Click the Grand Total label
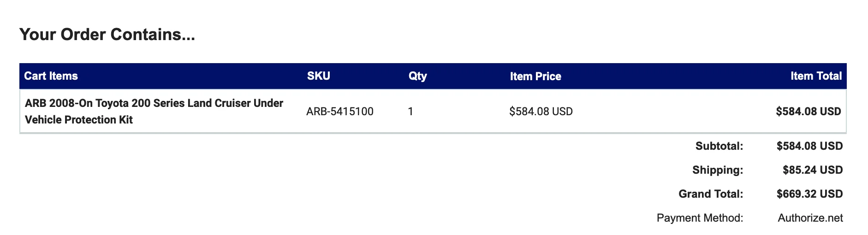The image size is (868, 235). 711,194
